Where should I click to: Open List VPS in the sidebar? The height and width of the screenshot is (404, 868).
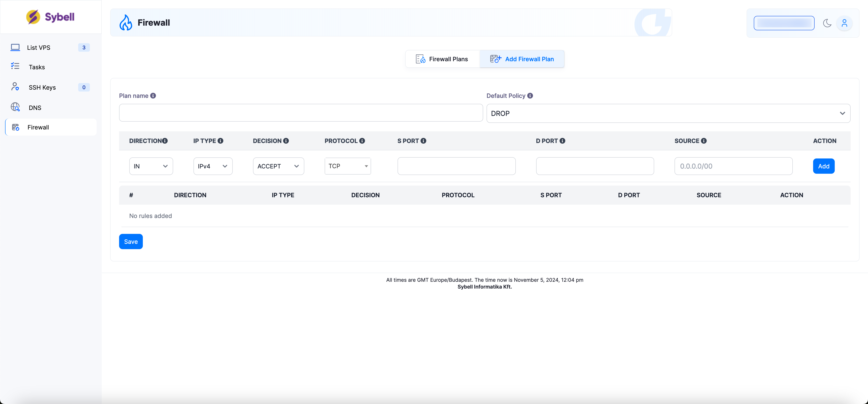click(x=39, y=47)
